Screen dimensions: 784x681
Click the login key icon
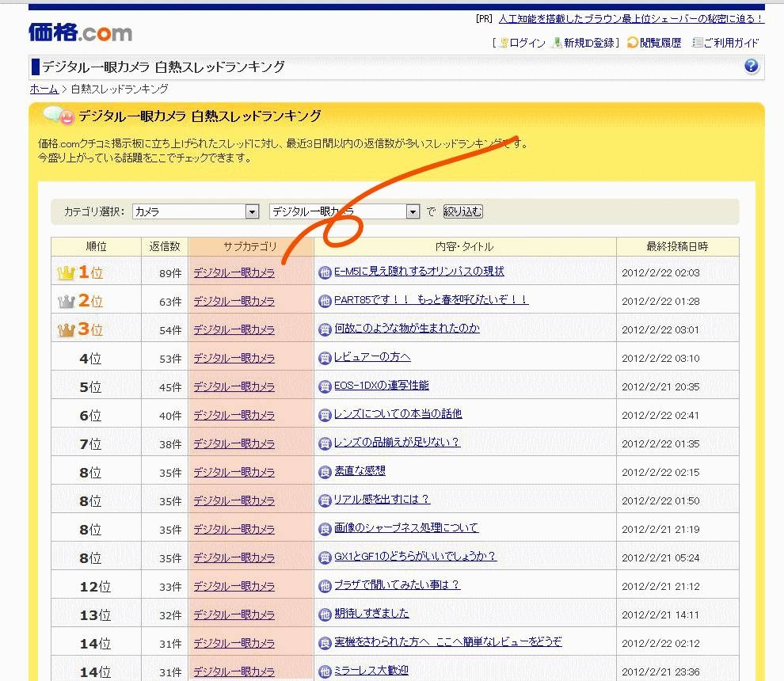(x=503, y=43)
